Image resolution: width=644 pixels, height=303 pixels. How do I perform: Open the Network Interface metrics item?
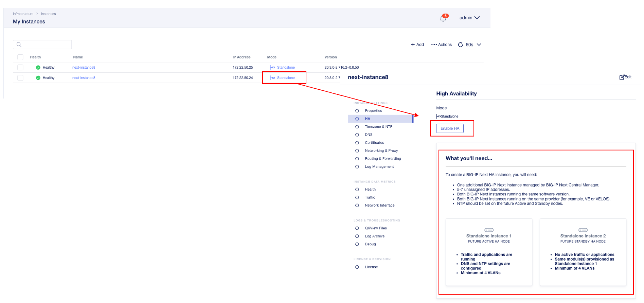click(x=380, y=206)
